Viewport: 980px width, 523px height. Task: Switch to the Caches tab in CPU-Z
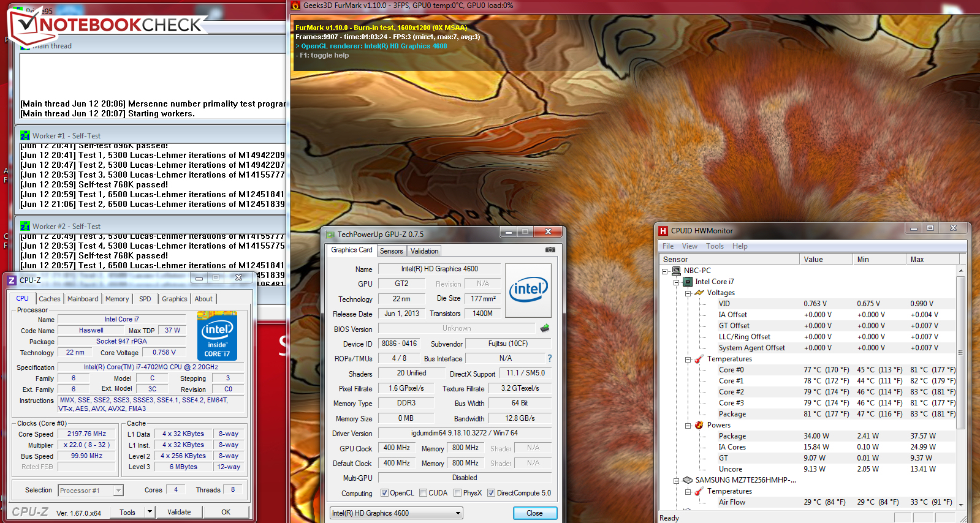point(50,299)
